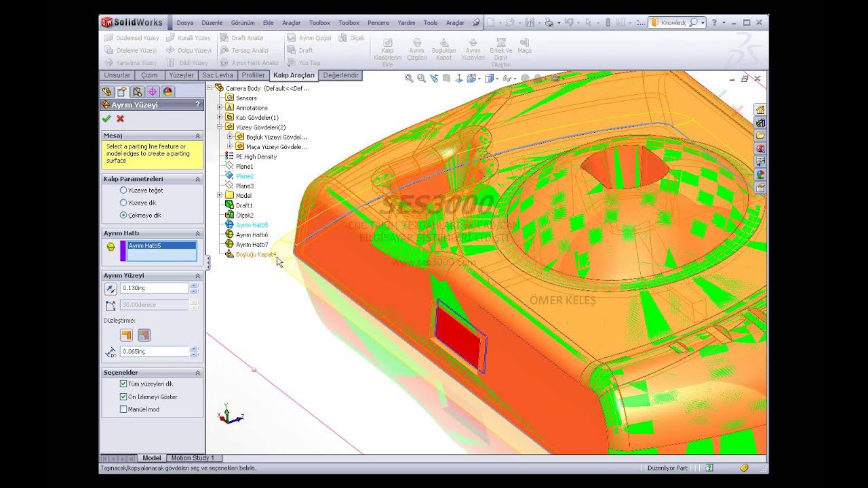
Task: Open the DimXpertManager tab icon
Action: [x=152, y=91]
